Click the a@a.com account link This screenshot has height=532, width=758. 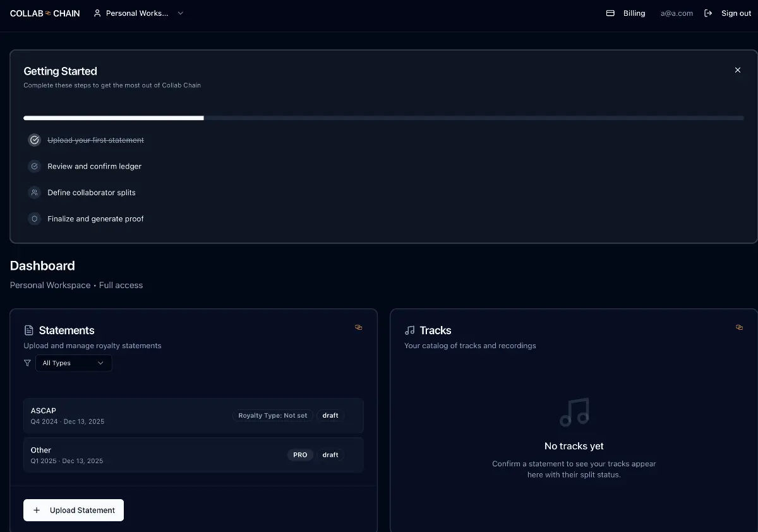(x=677, y=13)
